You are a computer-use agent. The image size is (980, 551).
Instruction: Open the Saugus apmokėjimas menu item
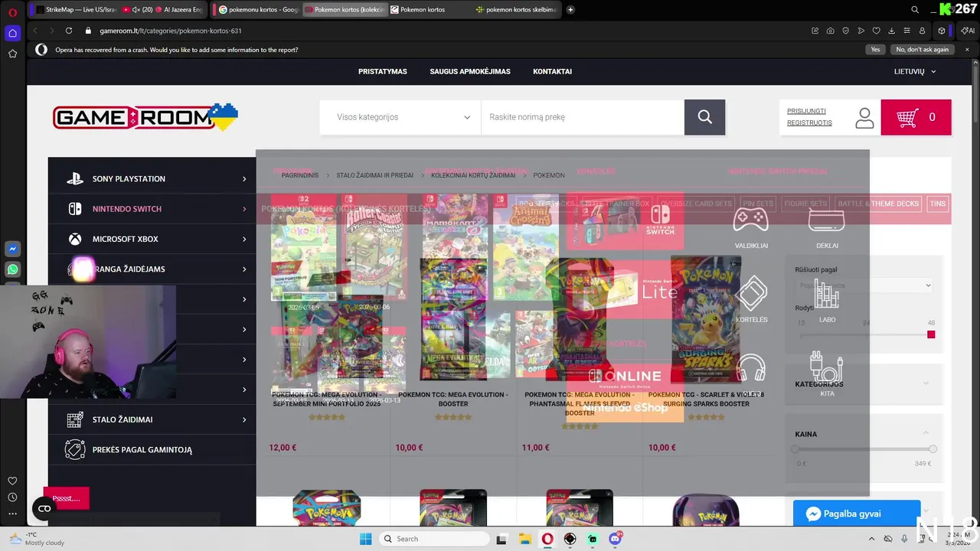coord(470,71)
